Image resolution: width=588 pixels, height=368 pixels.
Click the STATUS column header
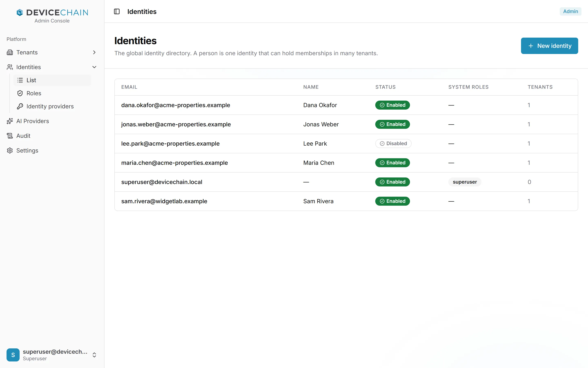point(385,87)
